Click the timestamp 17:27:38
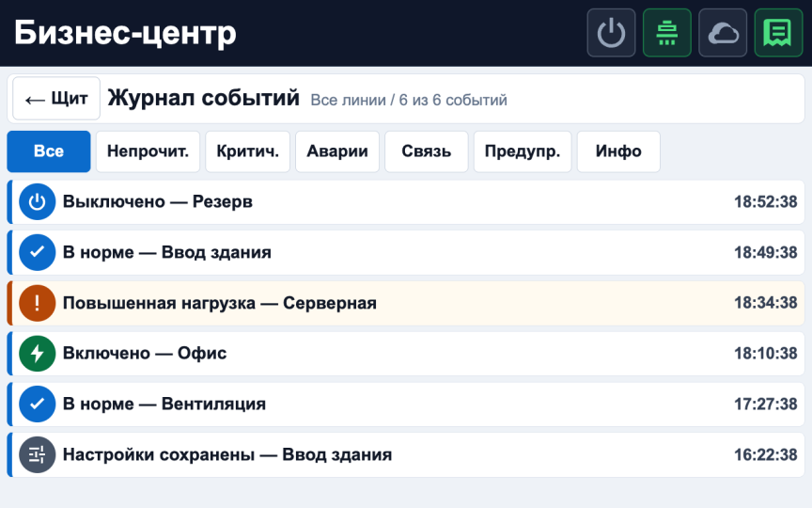 (765, 404)
